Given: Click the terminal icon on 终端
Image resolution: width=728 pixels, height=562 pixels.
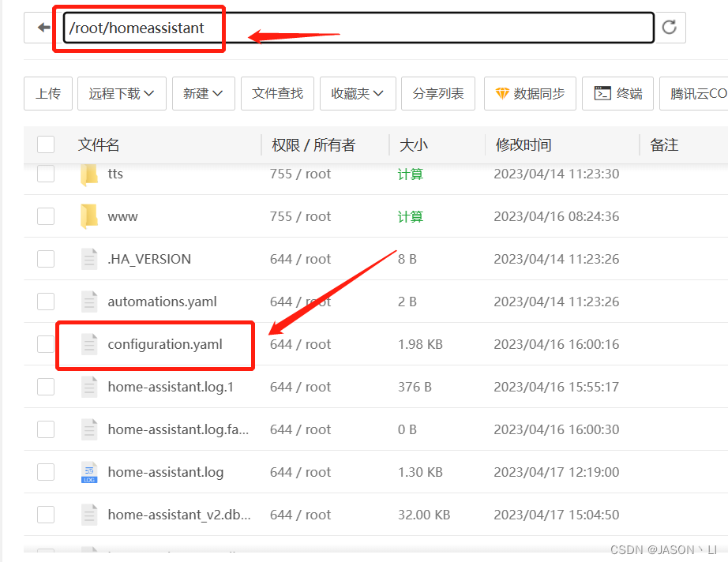Looking at the screenshot, I should [602, 93].
